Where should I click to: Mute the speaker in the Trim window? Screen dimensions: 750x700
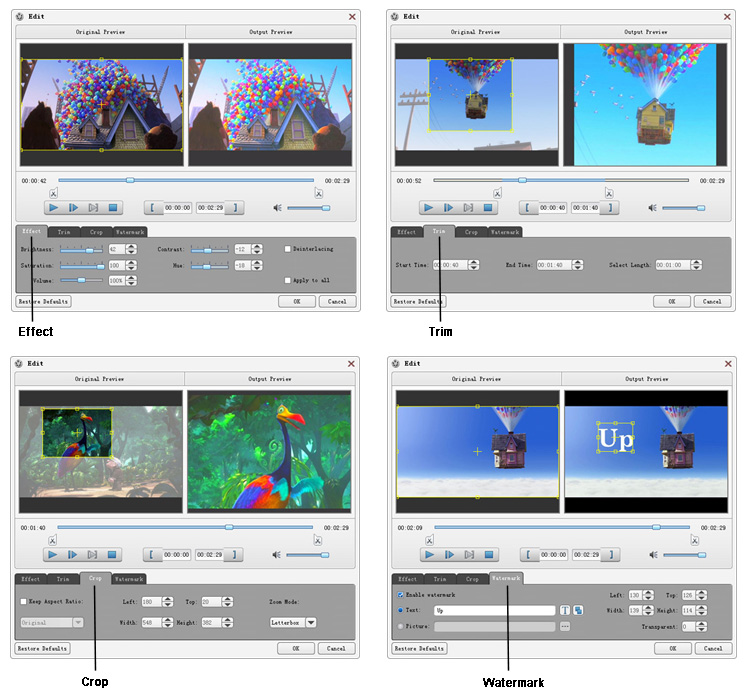[x=652, y=208]
